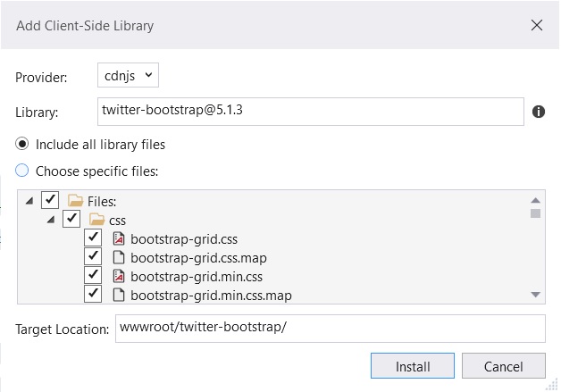Uncheck the css folder checkbox
This screenshot has height=392, width=561.
tap(71, 218)
